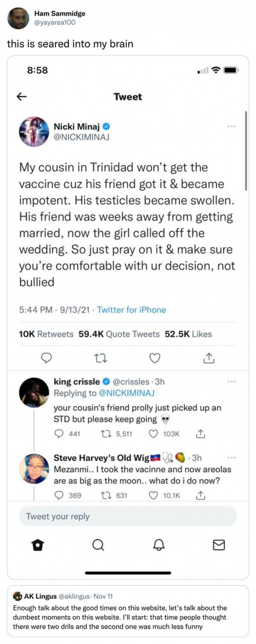Share king crissle's reply
The image size is (256, 644).
[x=200, y=434]
